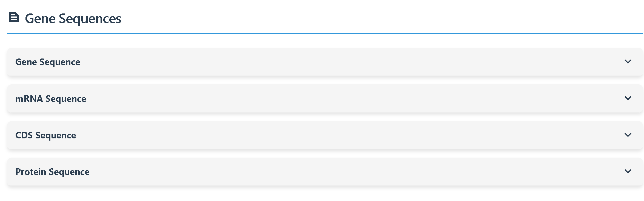
Task: Expand the Protein Sequence section label
Action: pos(52,172)
